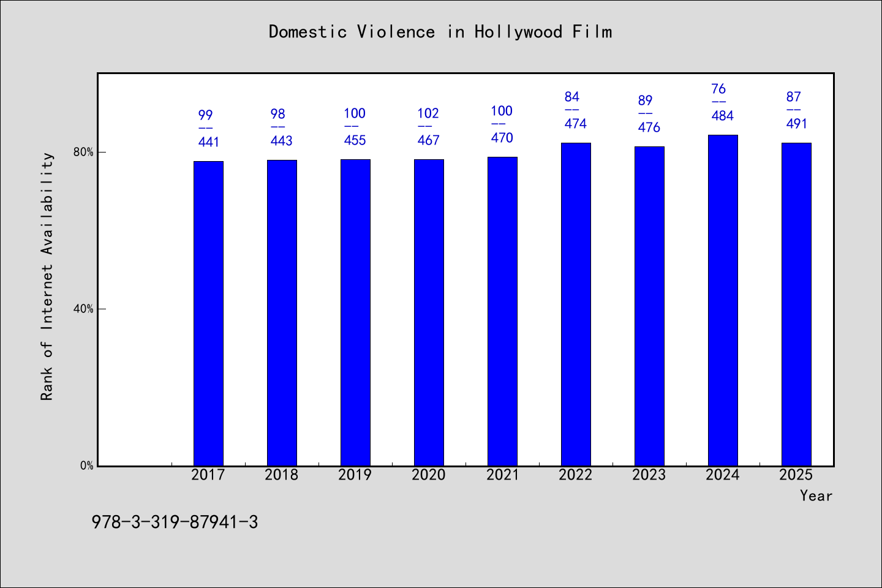
Task: Select the 2021 bar
Action: point(502,311)
